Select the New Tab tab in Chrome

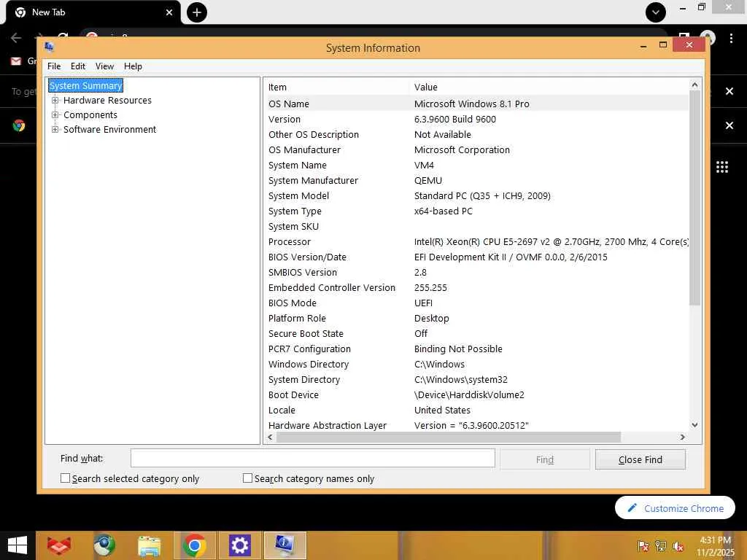coord(93,12)
